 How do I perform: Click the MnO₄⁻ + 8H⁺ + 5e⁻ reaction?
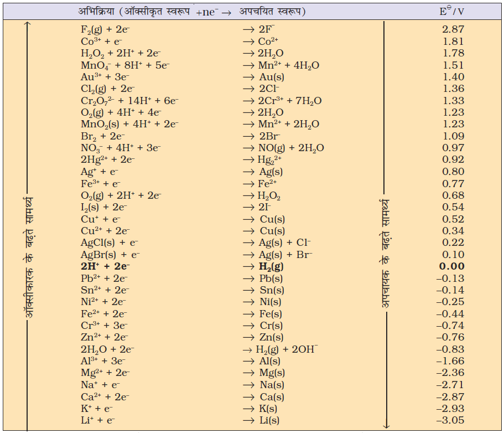coord(125,65)
